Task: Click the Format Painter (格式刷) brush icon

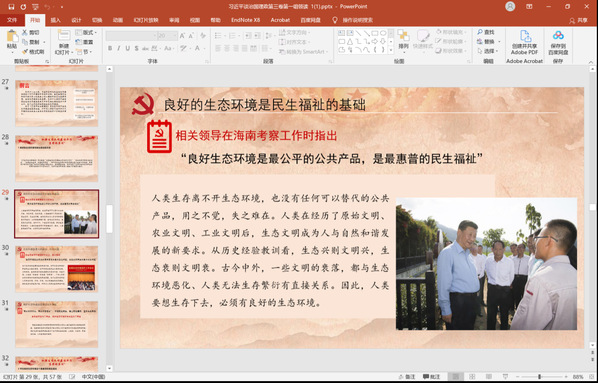Action: (24, 51)
